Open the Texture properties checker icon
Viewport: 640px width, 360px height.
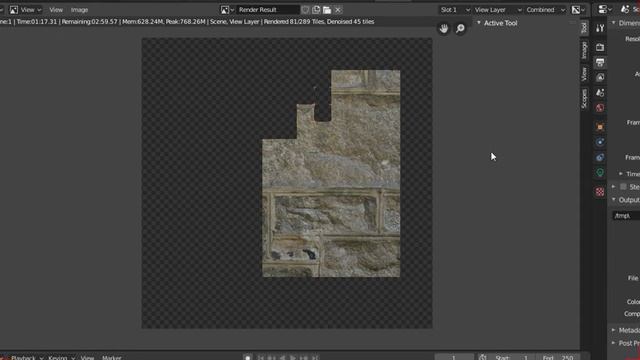600,191
